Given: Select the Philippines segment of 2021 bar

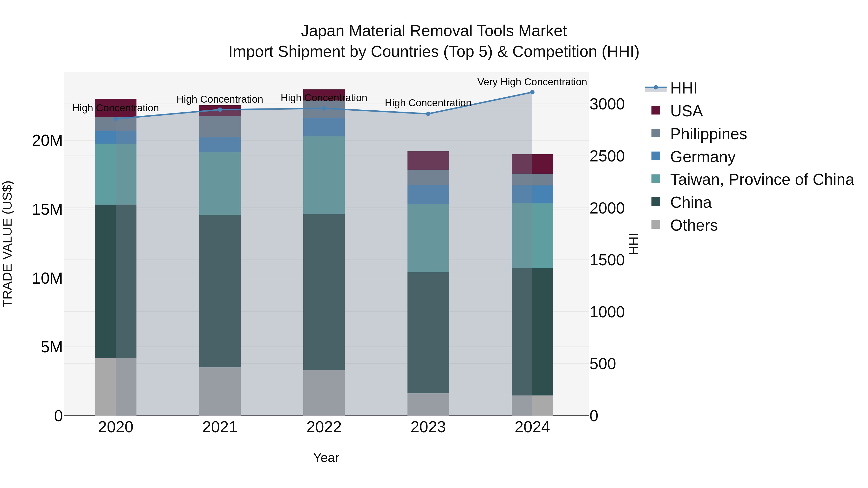Looking at the screenshot, I should 220,127.
